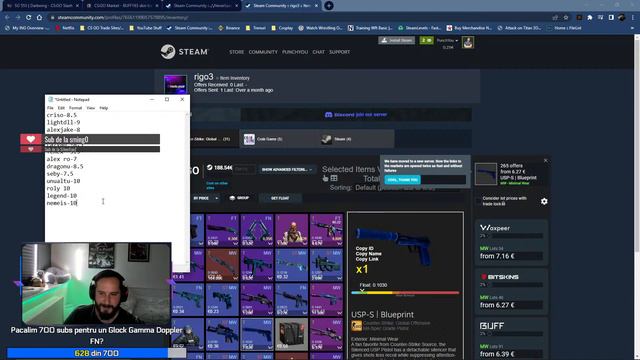Open the COMMUNITY menu in Steam header

pos(263,52)
